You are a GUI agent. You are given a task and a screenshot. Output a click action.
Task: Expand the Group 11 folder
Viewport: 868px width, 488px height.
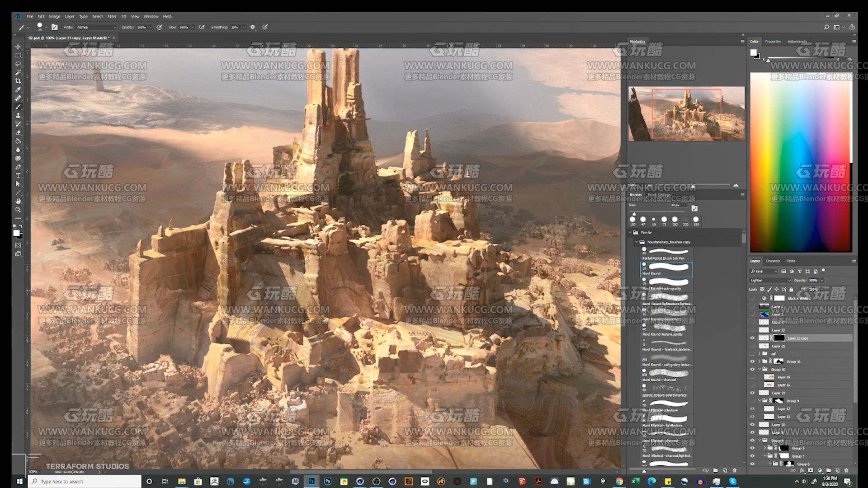[759, 361]
